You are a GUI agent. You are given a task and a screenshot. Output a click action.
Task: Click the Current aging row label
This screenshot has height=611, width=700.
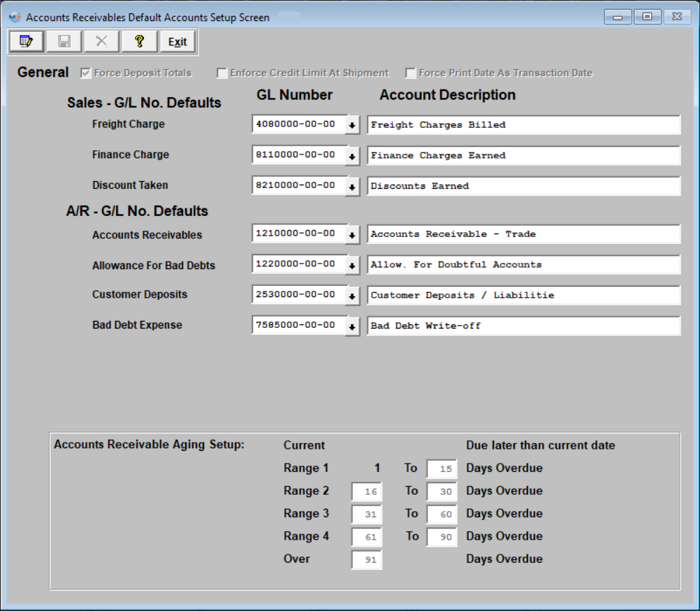point(304,445)
